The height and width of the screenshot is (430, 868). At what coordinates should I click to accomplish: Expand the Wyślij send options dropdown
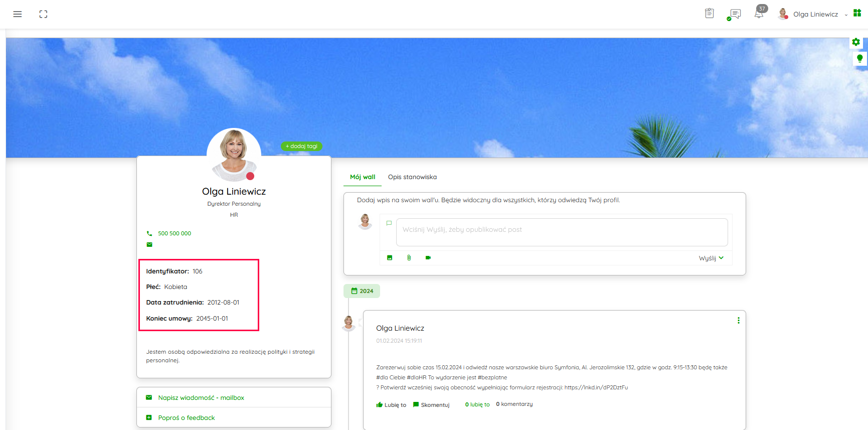(x=721, y=258)
